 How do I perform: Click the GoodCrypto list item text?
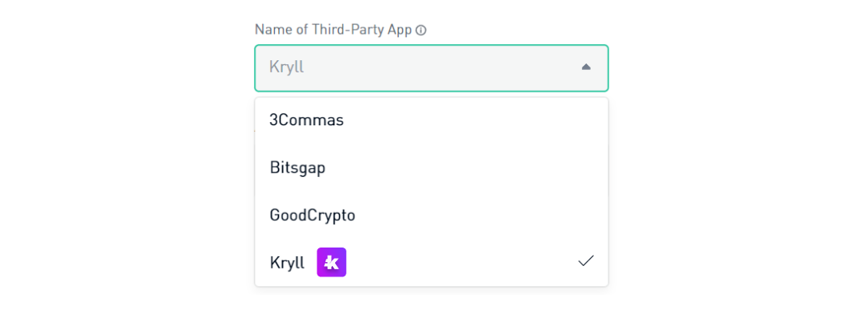click(x=312, y=215)
